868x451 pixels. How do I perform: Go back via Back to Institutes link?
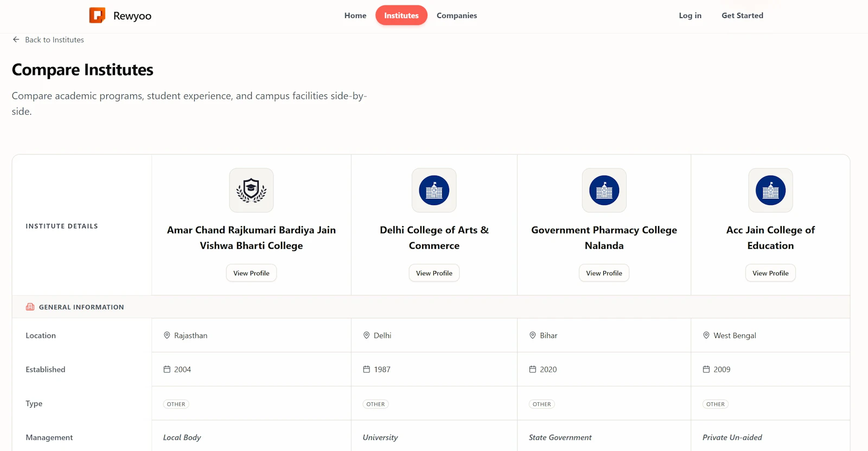(48, 40)
